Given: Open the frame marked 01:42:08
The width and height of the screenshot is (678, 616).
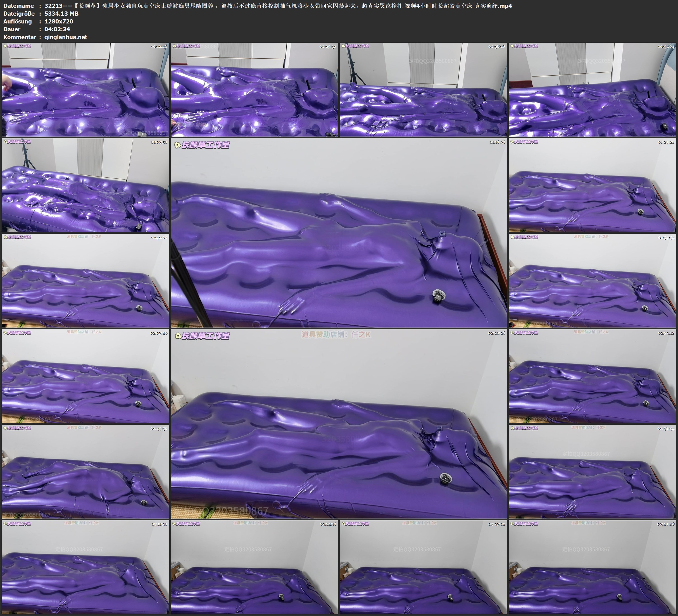Looking at the screenshot, I should [85, 281].
